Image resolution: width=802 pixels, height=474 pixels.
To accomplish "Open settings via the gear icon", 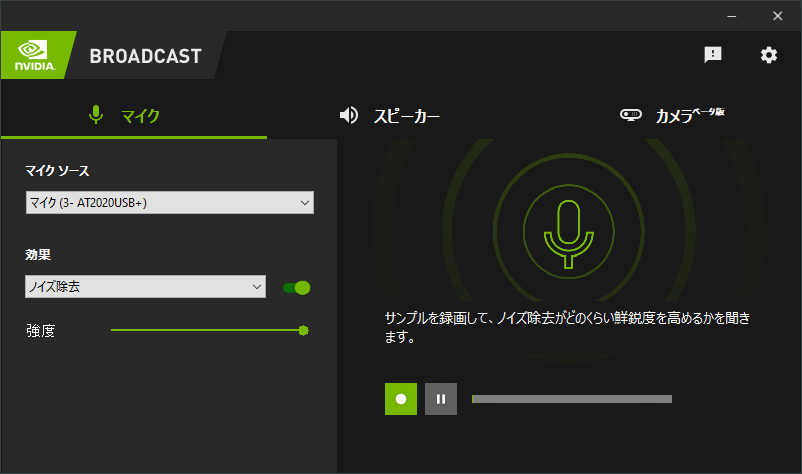I will 768,55.
